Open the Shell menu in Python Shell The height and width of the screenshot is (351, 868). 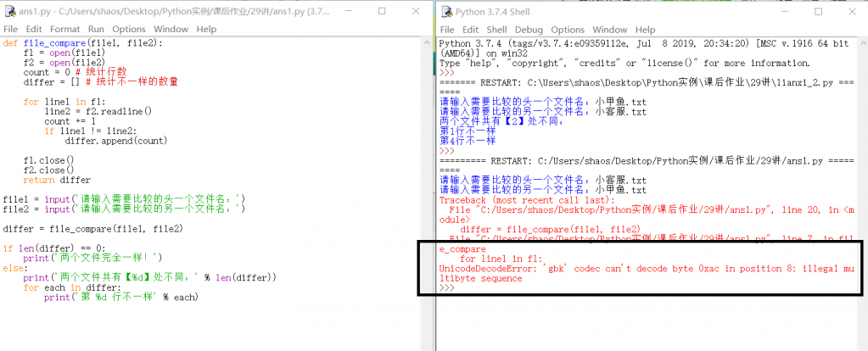coord(496,29)
